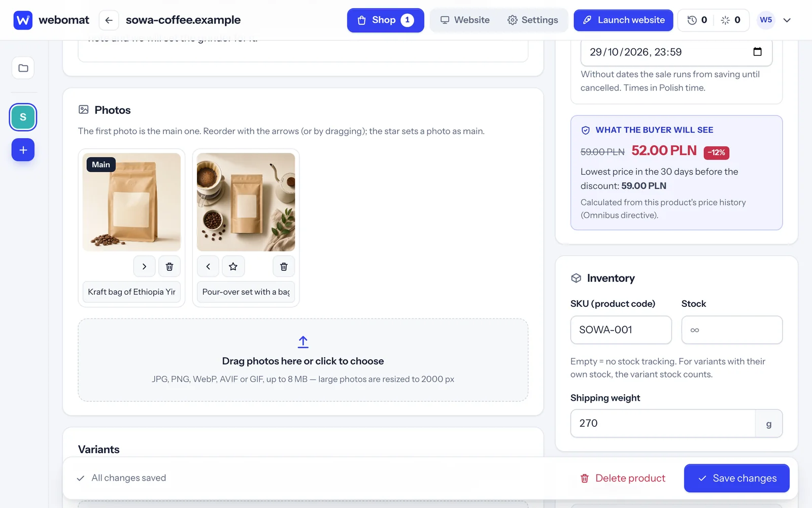Click the sowa-coffee.example site name
Image resolution: width=812 pixels, height=508 pixels.
pyautogui.click(x=183, y=20)
